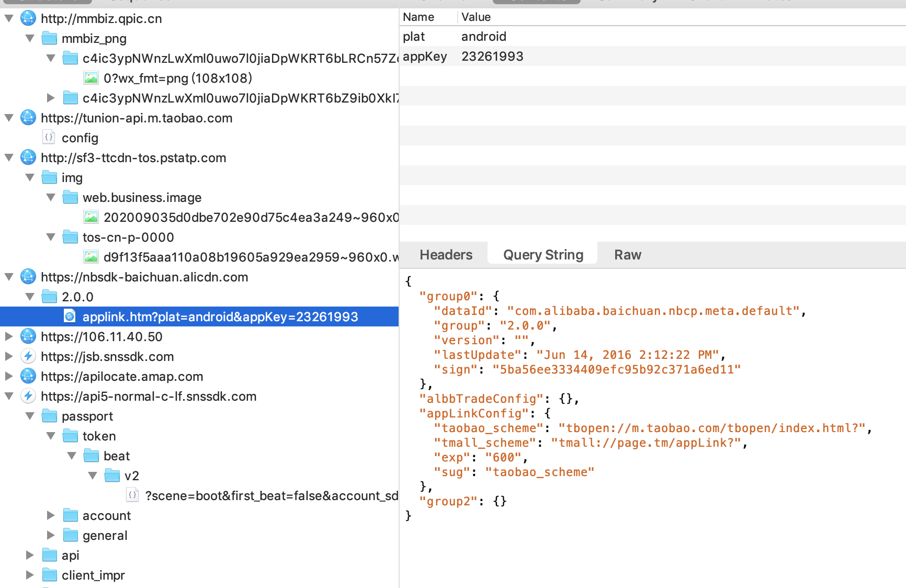Expand the https://106.11.40.50 host
This screenshot has height=588, width=906.
(x=9, y=336)
